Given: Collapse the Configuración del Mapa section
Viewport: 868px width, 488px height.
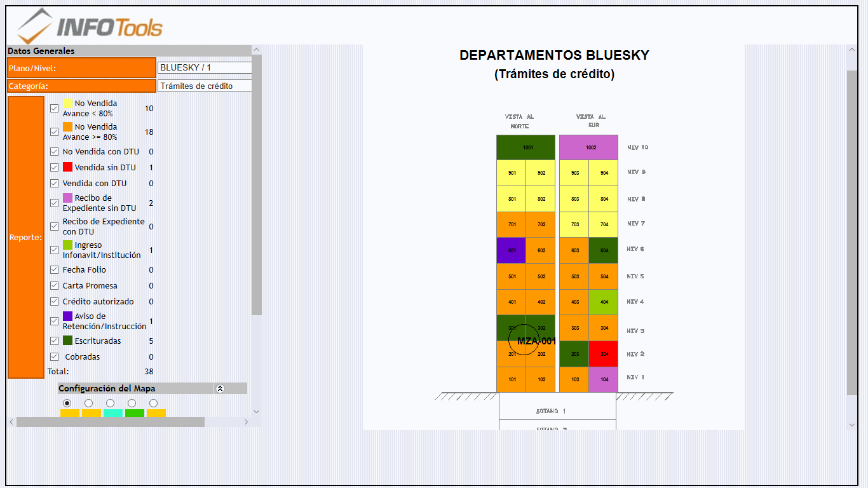Looking at the screenshot, I should pyautogui.click(x=220, y=388).
